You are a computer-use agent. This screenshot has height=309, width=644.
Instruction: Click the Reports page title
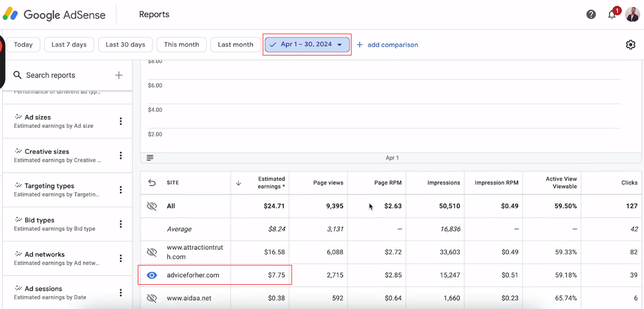(154, 14)
